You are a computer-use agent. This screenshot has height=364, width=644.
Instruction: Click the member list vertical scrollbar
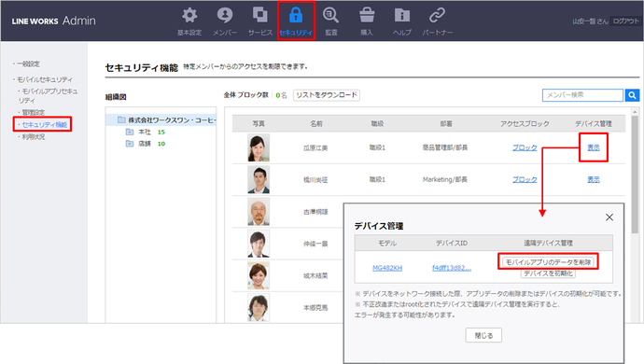tap(635, 175)
